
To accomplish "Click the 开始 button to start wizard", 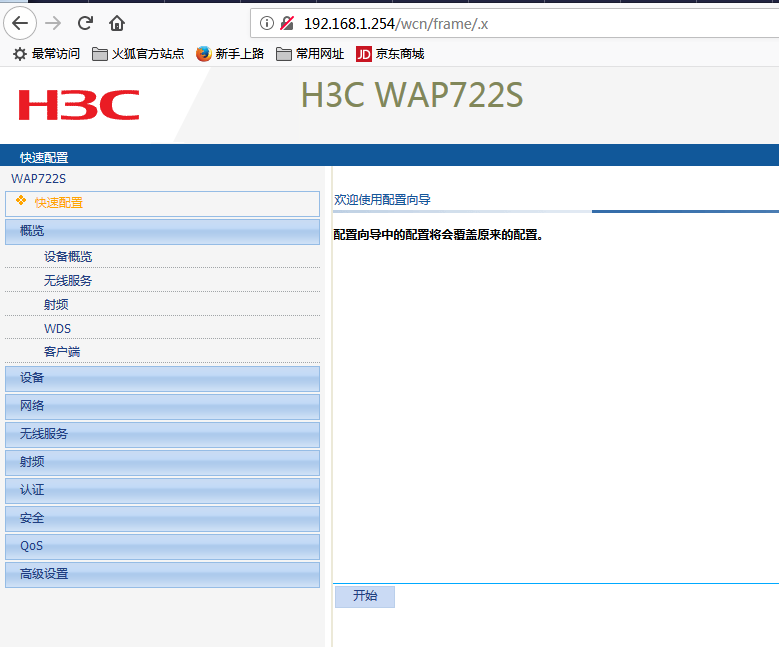I will click(x=365, y=596).
